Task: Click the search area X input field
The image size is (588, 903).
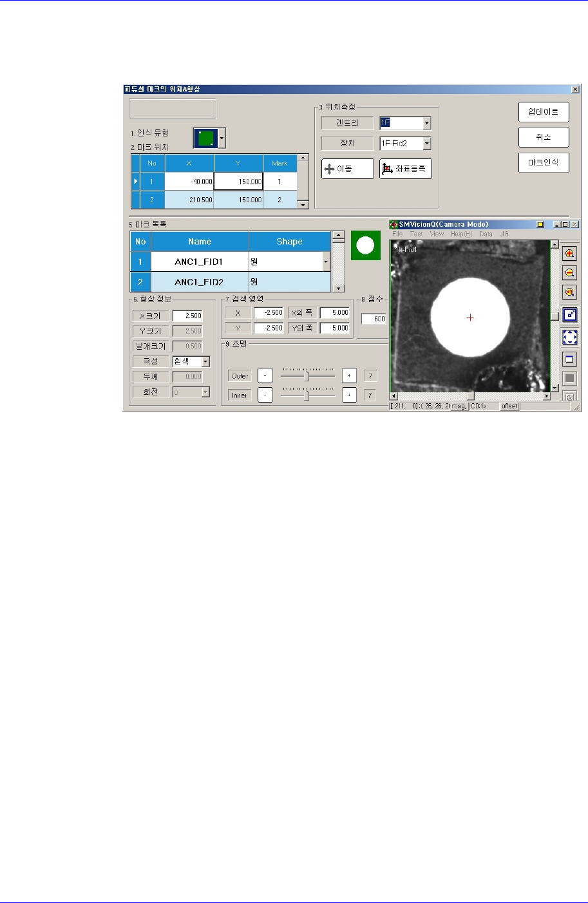Action: [x=269, y=312]
